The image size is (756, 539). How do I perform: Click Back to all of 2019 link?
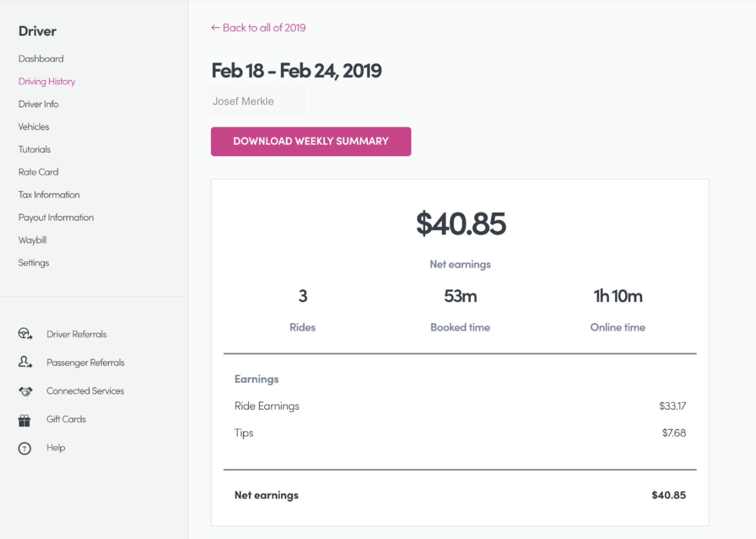pyautogui.click(x=258, y=28)
